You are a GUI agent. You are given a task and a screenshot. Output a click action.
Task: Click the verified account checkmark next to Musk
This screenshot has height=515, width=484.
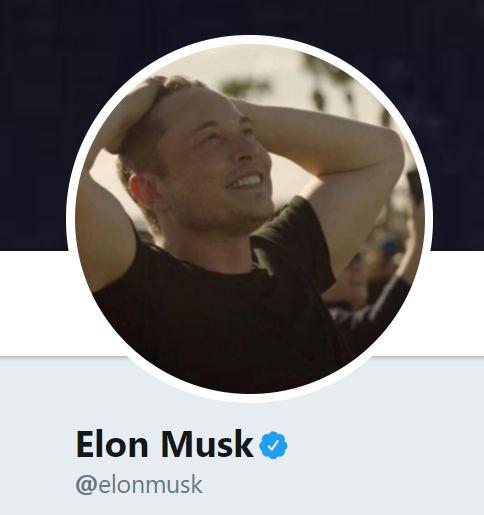coord(273,445)
